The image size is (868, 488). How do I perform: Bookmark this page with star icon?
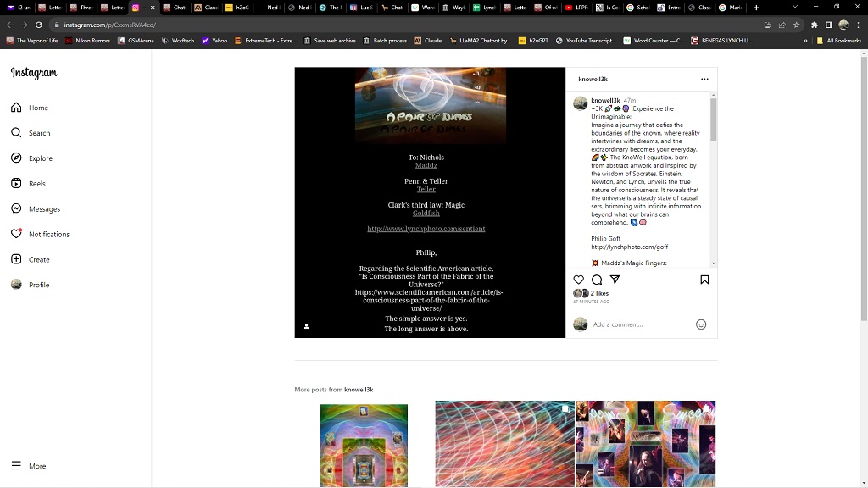coord(797,25)
